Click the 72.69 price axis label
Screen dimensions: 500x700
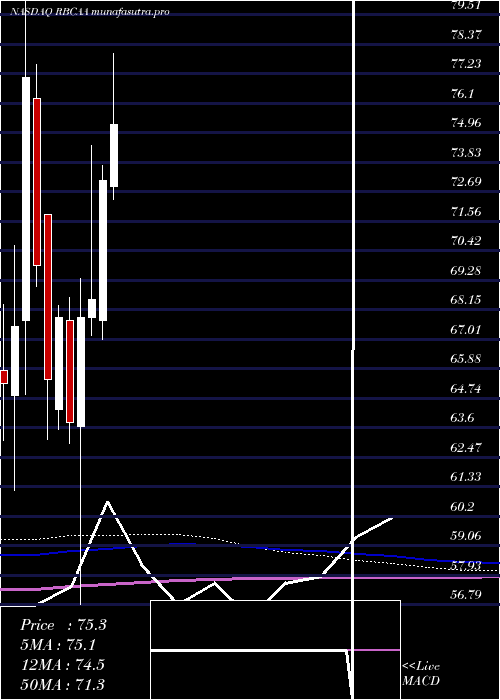[466, 182]
